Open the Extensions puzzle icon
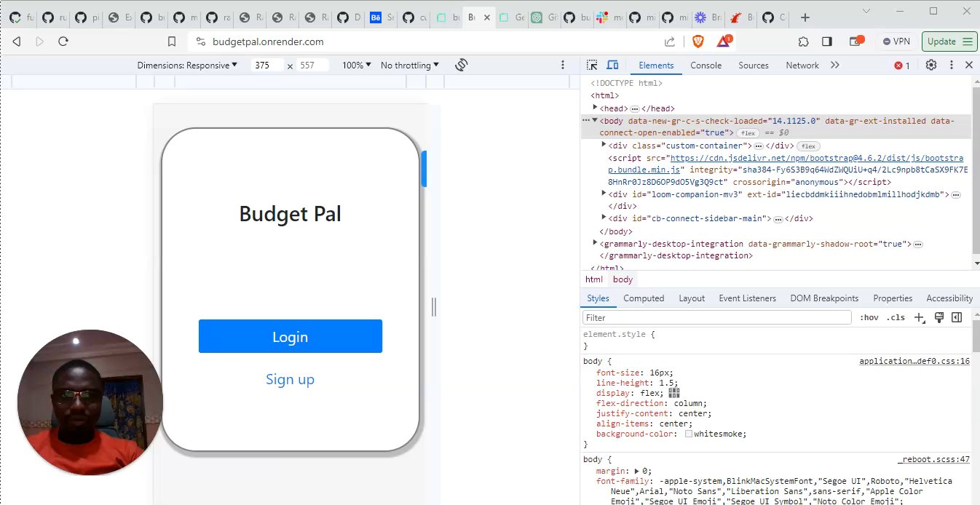Screen dimensions: 980x505 (x=803, y=41)
